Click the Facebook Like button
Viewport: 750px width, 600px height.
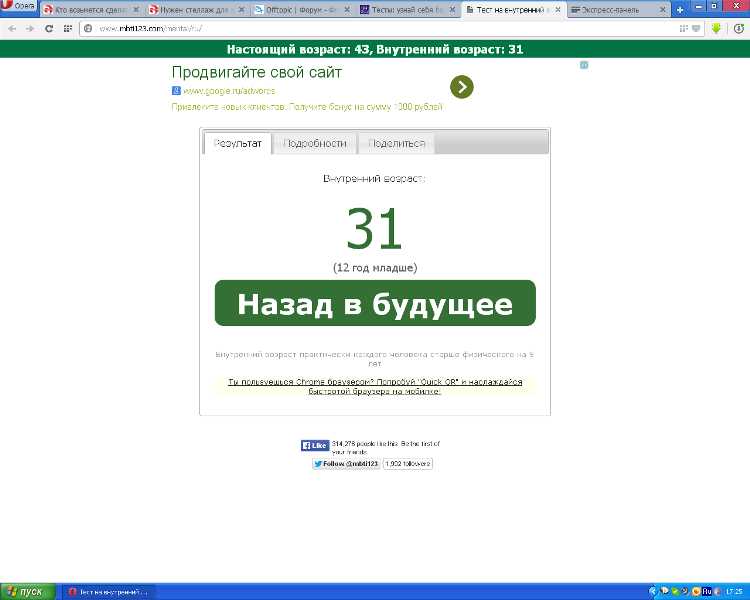click(x=315, y=446)
